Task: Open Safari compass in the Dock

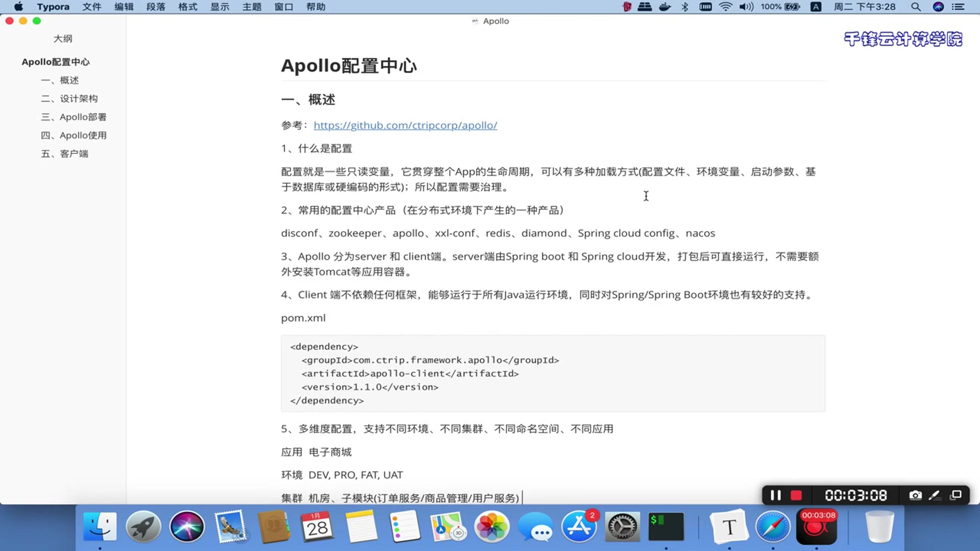Action: 773,527
